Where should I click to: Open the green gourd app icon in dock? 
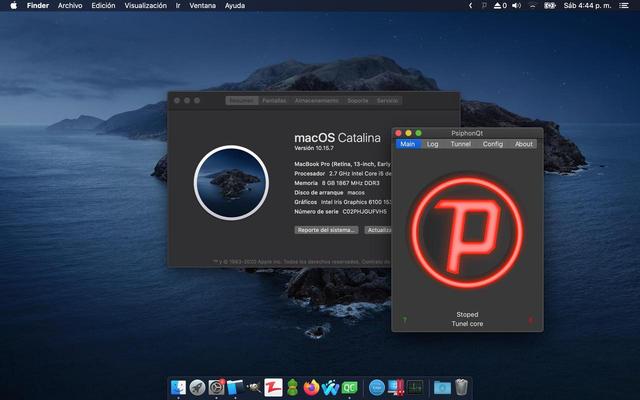[x=292, y=387]
